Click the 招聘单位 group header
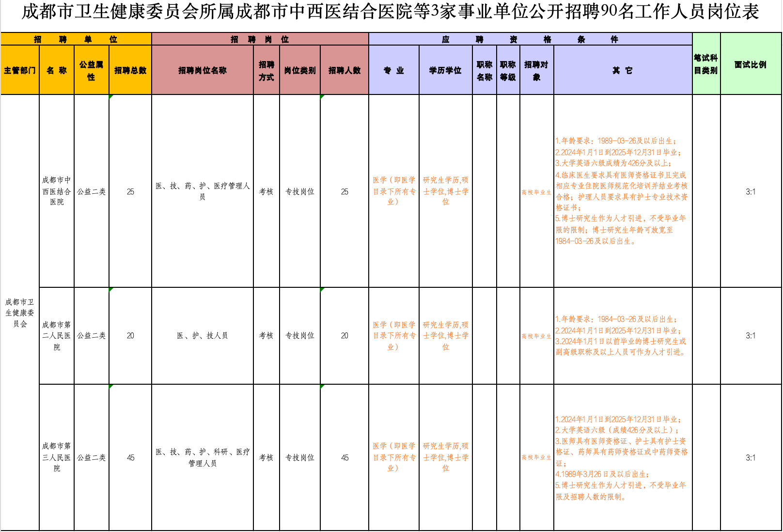This screenshot has height=532, width=783. pos(76,39)
